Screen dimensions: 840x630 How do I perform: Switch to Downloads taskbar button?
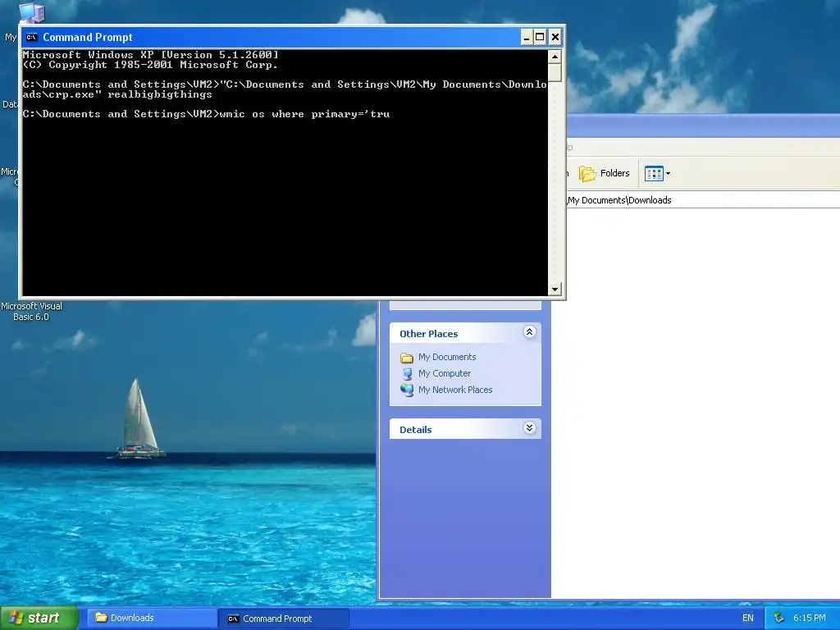(151, 619)
